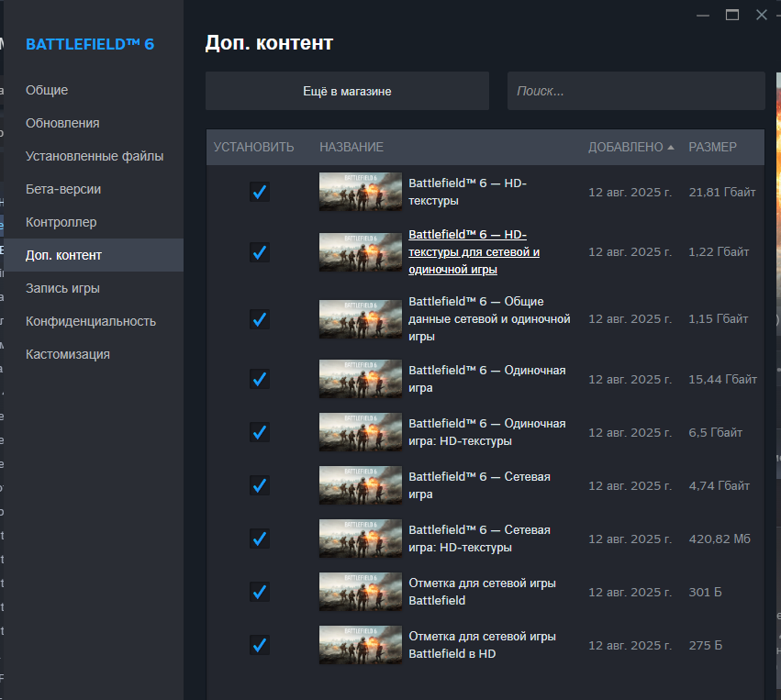The height and width of the screenshot is (700, 781).
Task: Open the underlined HD-текстуры для сетевой и одиночной игры link
Action: pyautogui.click(x=474, y=252)
